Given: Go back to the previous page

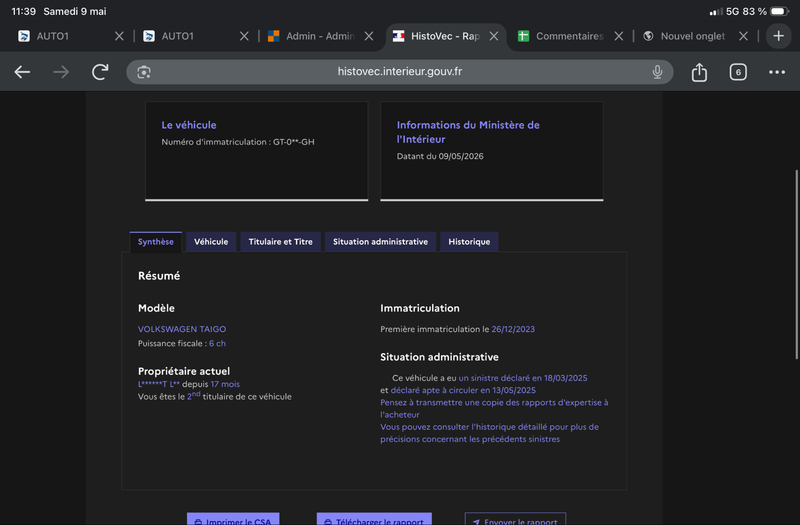Looking at the screenshot, I should tap(22, 72).
